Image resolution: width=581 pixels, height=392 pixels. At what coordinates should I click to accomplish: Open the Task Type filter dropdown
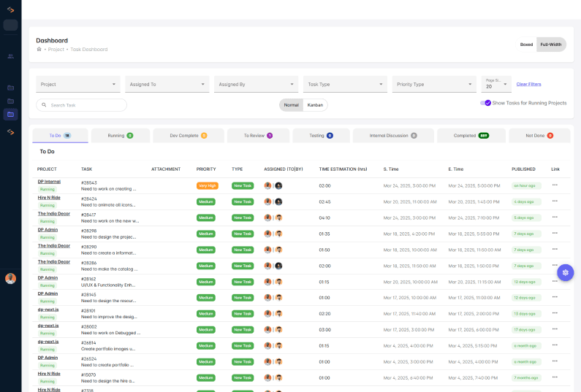[345, 85]
